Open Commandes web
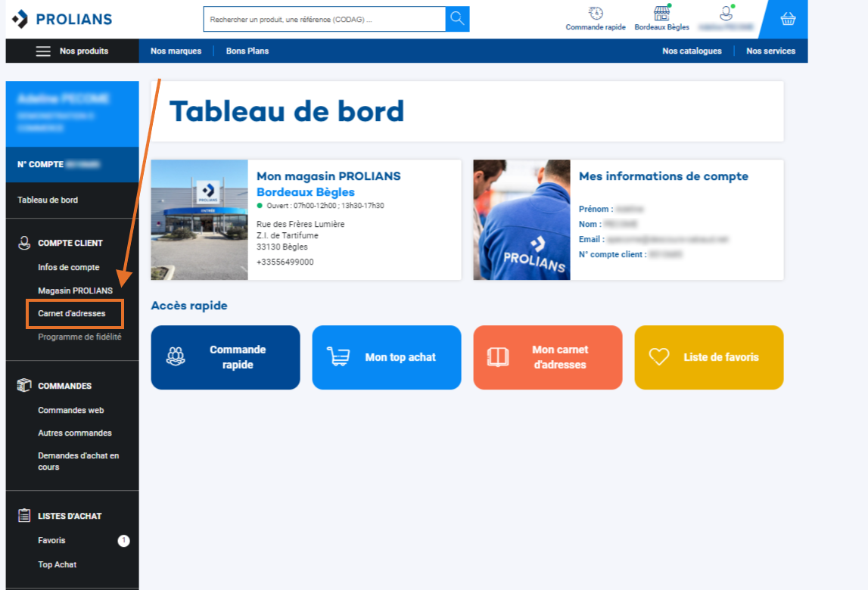868x590 pixels. (71, 410)
